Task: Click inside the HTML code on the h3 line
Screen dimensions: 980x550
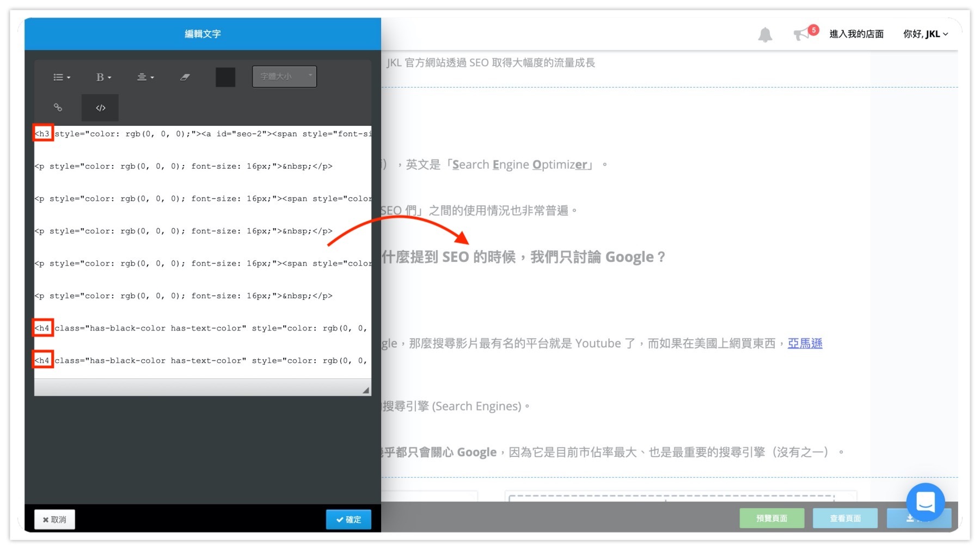Action: [x=207, y=134]
